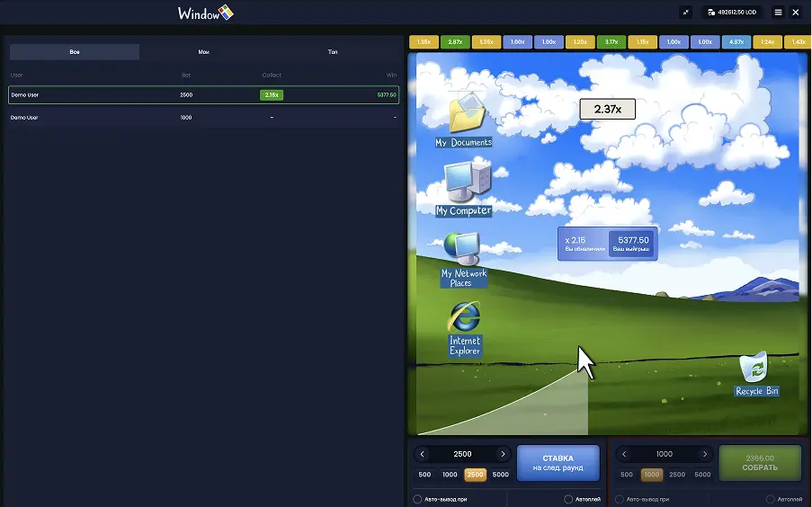The image size is (812, 507).
Task: Select highlighted 2500 preset in СТАВКА panel
Action: click(x=475, y=475)
